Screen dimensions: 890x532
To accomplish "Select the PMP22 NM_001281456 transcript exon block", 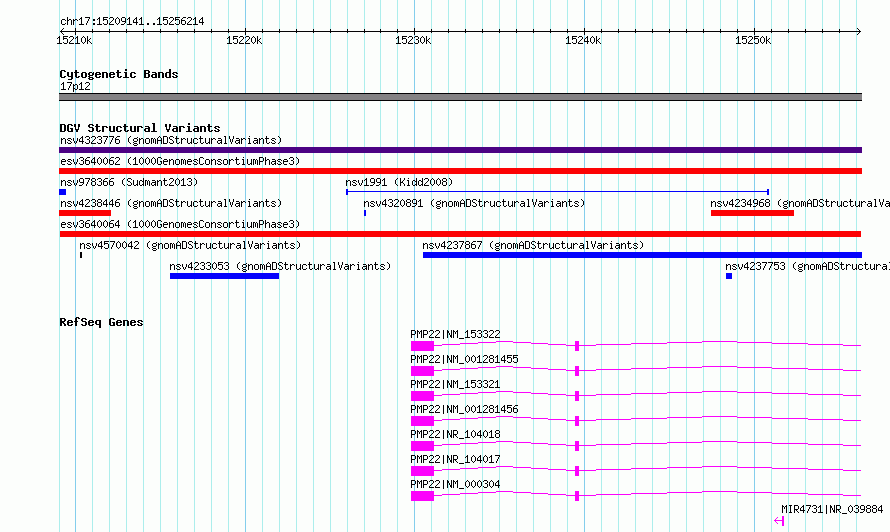I will (422, 421).
